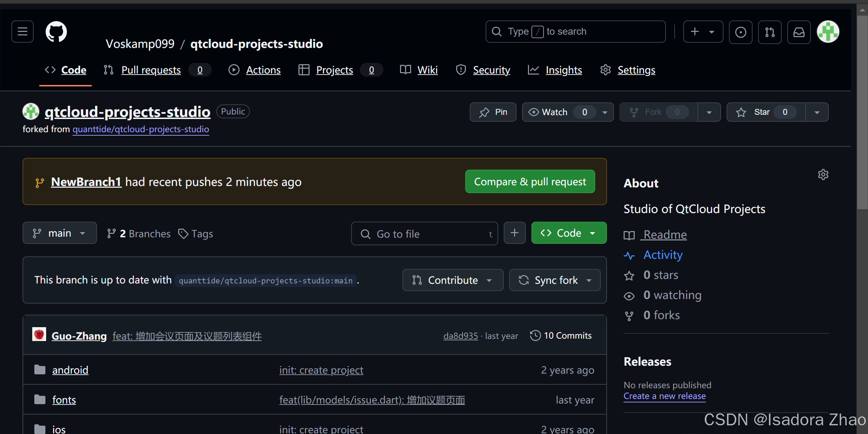Click the GitHub logo home icon
Image resolution: width=868 pixels, height=434 pixels.
click(x=56, y=32)
